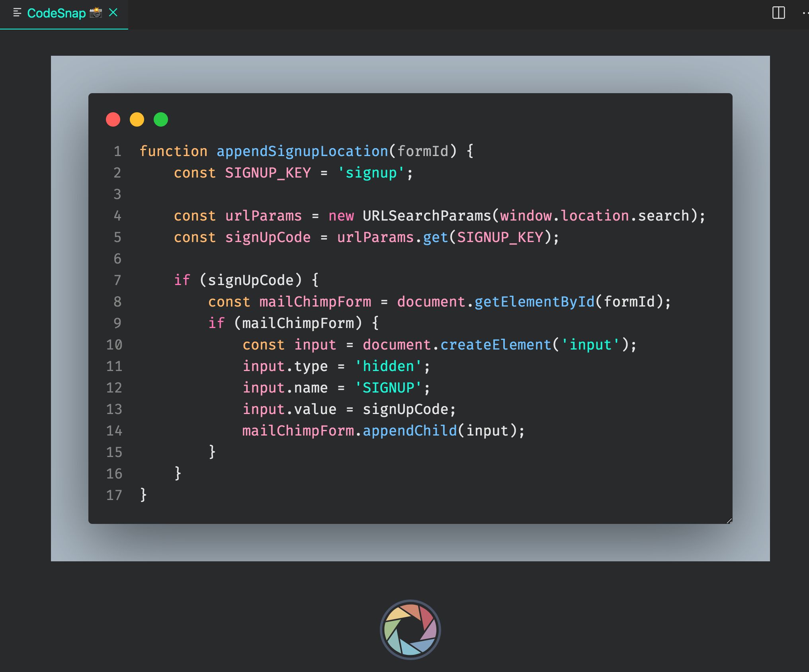Click the red window dot on the snippet
The width and height of the screenshot is (809, 672).
tap(113, 119)
